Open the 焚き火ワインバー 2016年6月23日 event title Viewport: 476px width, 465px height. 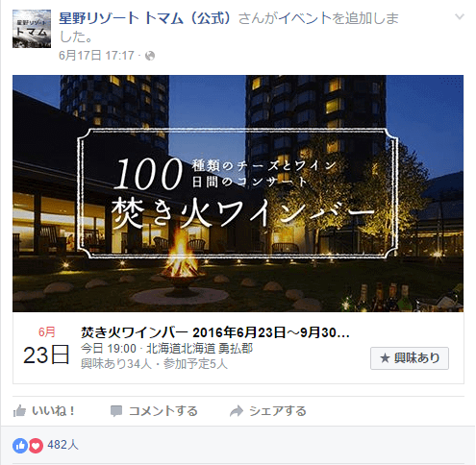point(215,332)
